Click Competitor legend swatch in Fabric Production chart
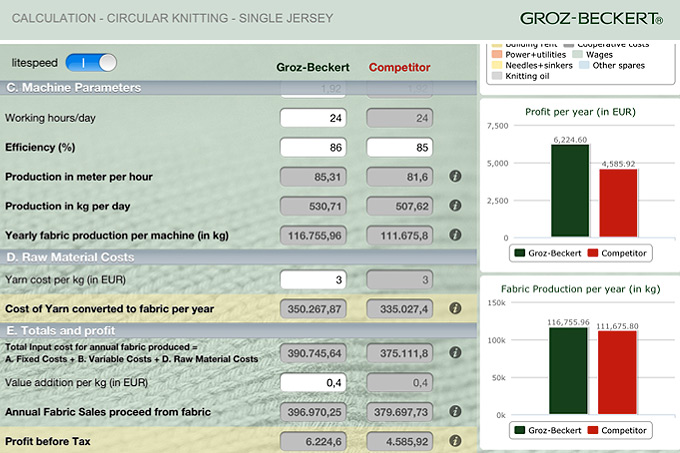The height and width of the screenshot is (453, 680). [592, 430]
